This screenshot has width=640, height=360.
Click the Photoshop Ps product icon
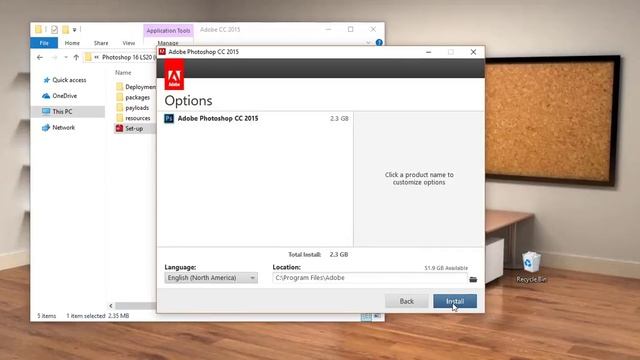click(x=169, y=118)
